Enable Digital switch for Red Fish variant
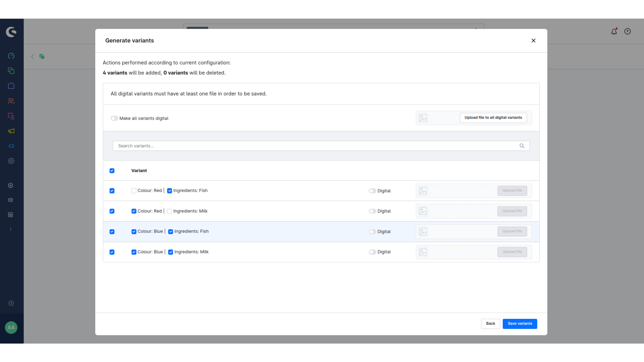 point(372,191)
